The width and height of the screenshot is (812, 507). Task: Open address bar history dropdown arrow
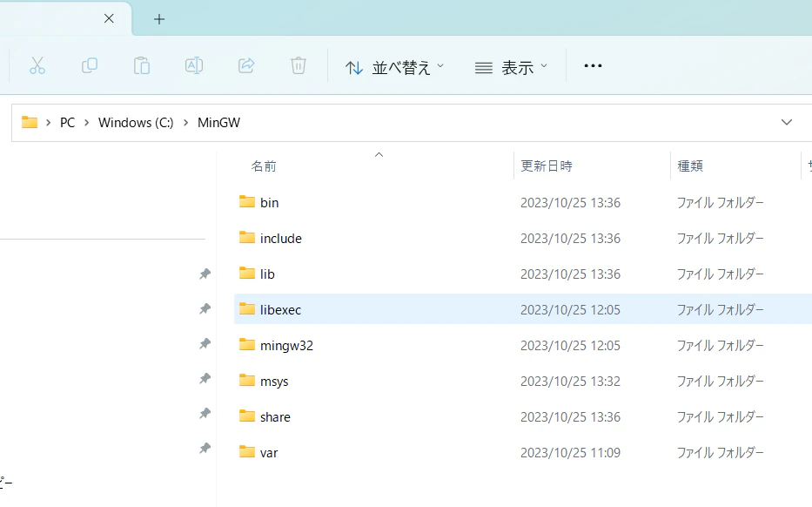pyautogui.click(x=787, y=122)
